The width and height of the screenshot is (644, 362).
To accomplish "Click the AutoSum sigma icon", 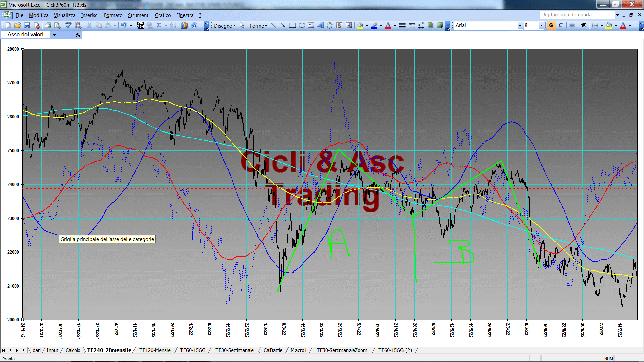I will tap(159, 25).
